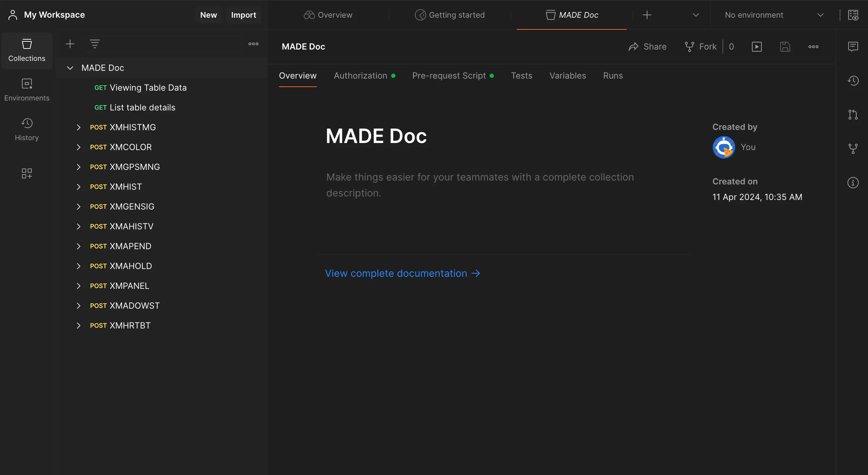
Task: Open the tab list dropdown arrow
Action: 696,15
